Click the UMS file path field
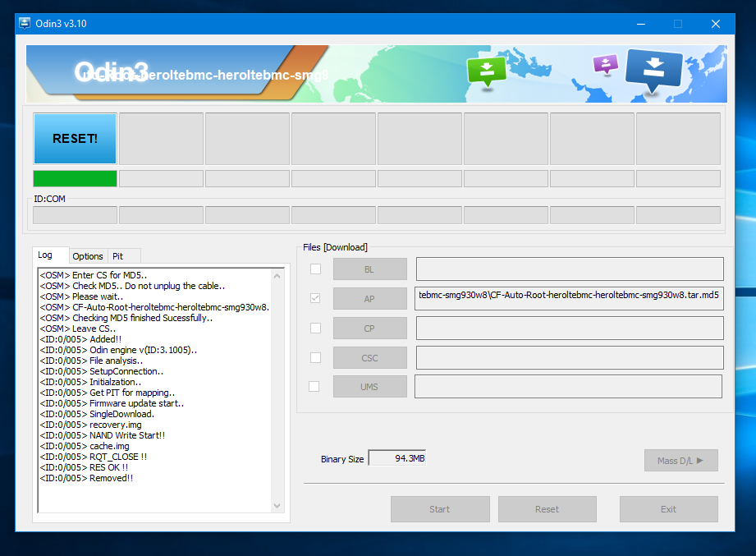This screenshot has width=756, height=556. 569,387
